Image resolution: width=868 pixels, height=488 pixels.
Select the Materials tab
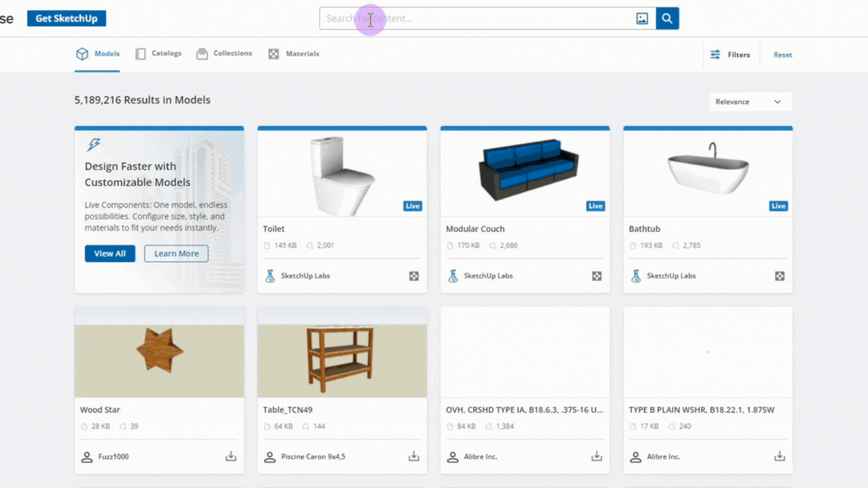[294, 53]
